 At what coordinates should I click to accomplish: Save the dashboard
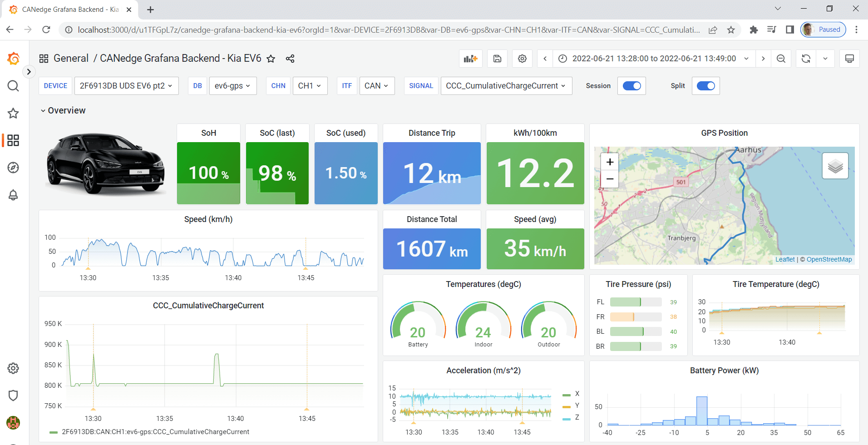click(x=497, y=58)
